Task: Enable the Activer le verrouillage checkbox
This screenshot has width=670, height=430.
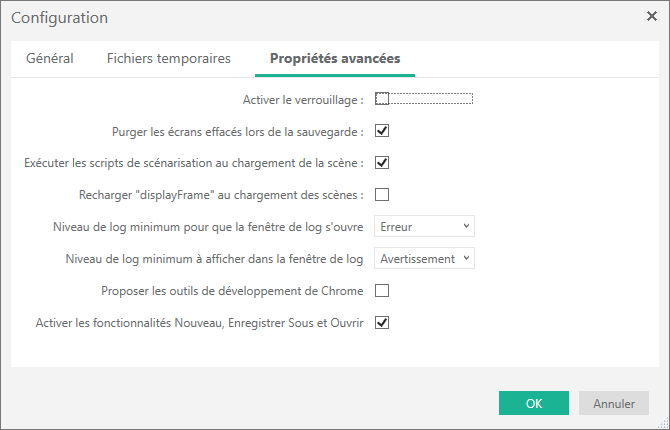Action: pos(382,99)
